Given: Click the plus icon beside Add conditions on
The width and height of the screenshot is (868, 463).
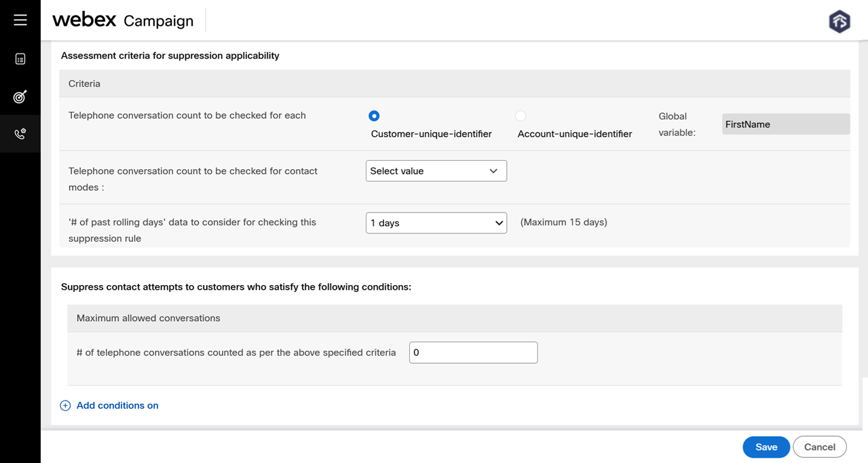Looking at the screenshot, I should (x=65, y=406).
